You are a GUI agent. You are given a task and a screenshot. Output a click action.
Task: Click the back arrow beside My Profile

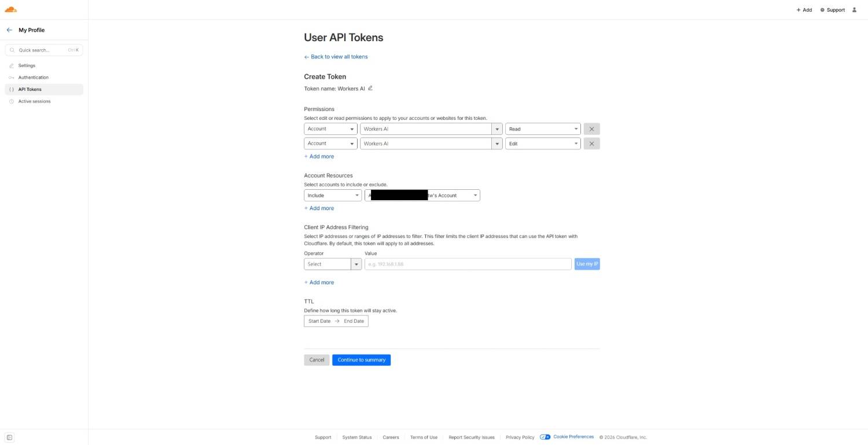click(9, 30)
